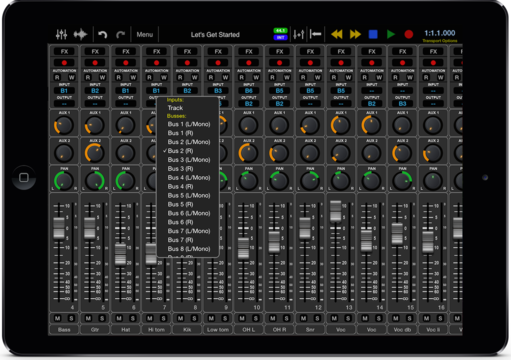
Task: Solo the Gtr track
Action: click(102, 318)
